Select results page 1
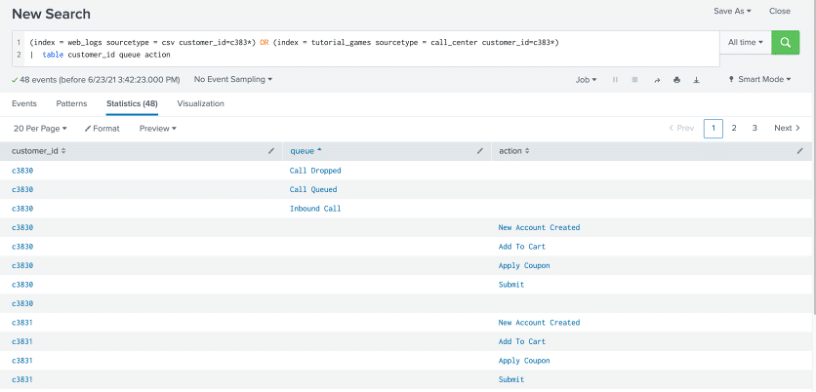The height and width of the screenshot is (392, 816). (x=713, y=128)
